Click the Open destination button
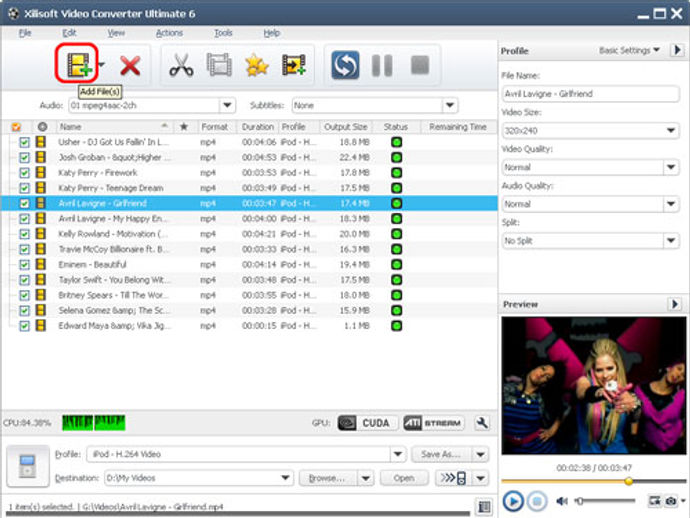Image resolution: width=690 pixels, height=518 pixels. pyautogui.click(x=404, y=478)
